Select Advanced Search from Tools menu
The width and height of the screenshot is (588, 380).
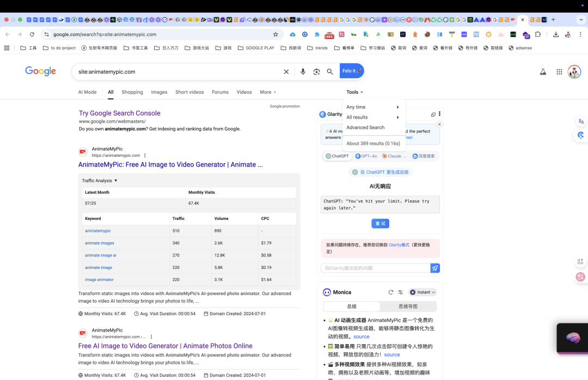365,127
